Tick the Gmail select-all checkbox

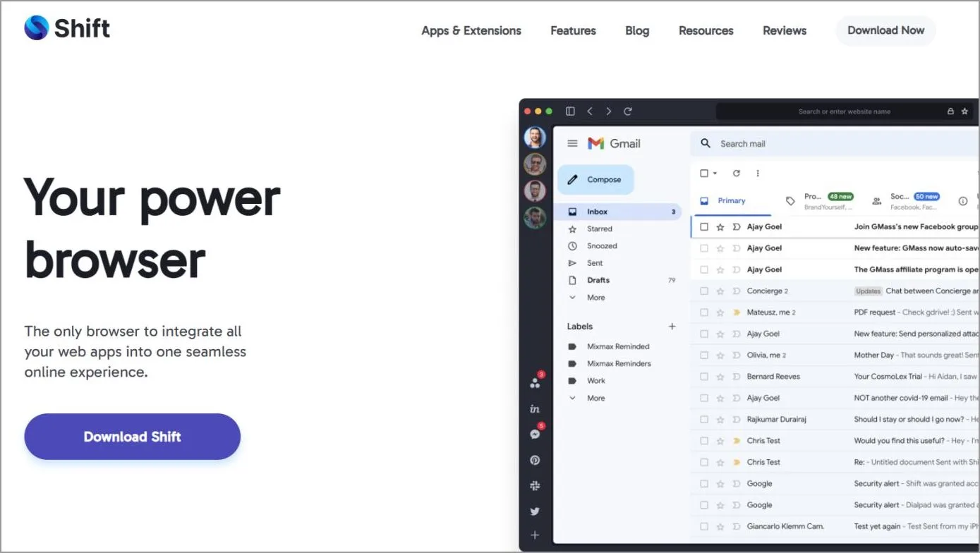704,173
